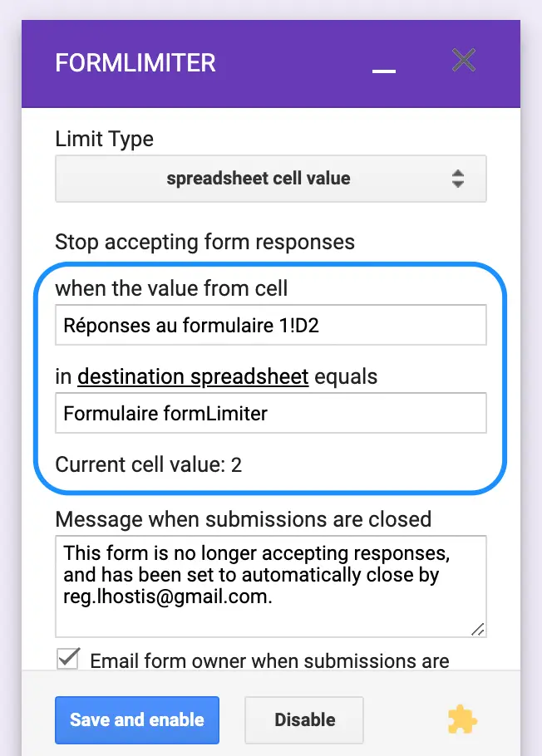Focus the 'Formulaire formLimiter' equals value field
Viewport: 542px width, 756px height.
coord(271,413)
